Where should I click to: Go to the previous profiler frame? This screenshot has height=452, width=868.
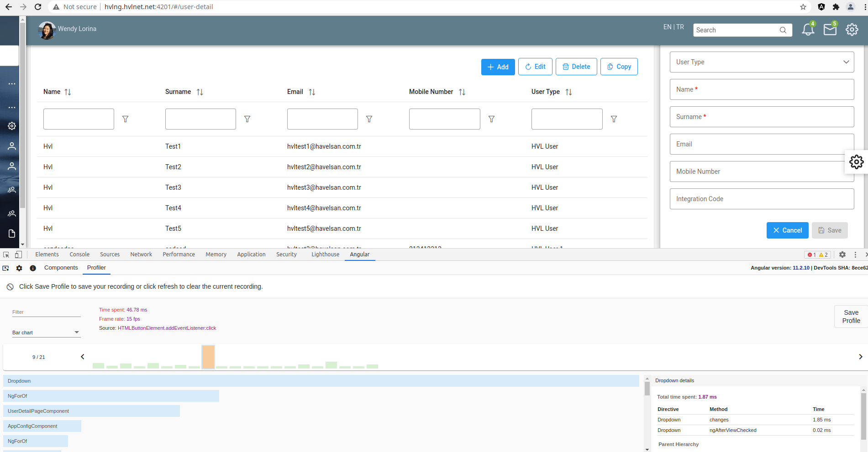(x=83, y=357)
